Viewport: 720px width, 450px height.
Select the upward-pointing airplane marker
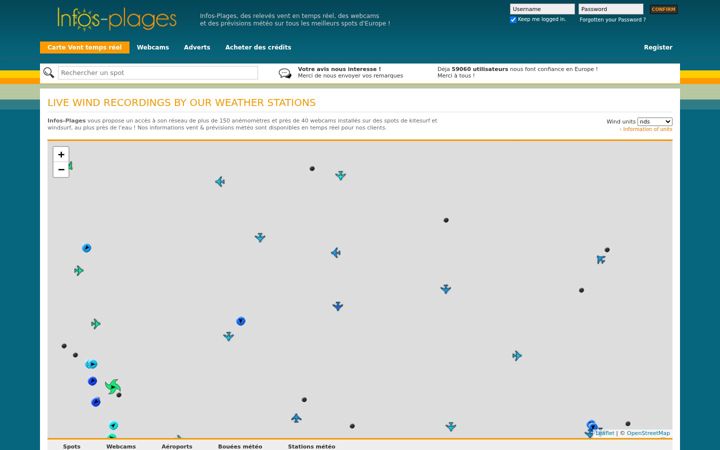[296, 418]
